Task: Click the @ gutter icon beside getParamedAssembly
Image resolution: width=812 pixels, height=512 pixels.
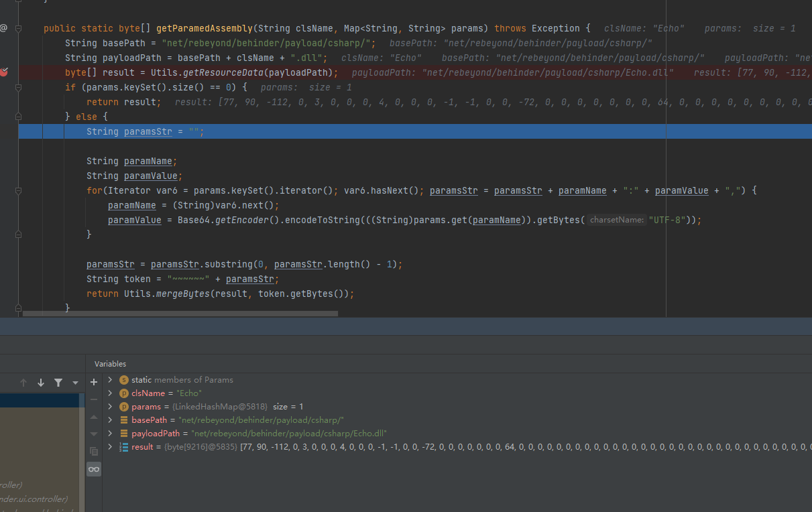Action: pyautogui.click(x=4, y=28)
